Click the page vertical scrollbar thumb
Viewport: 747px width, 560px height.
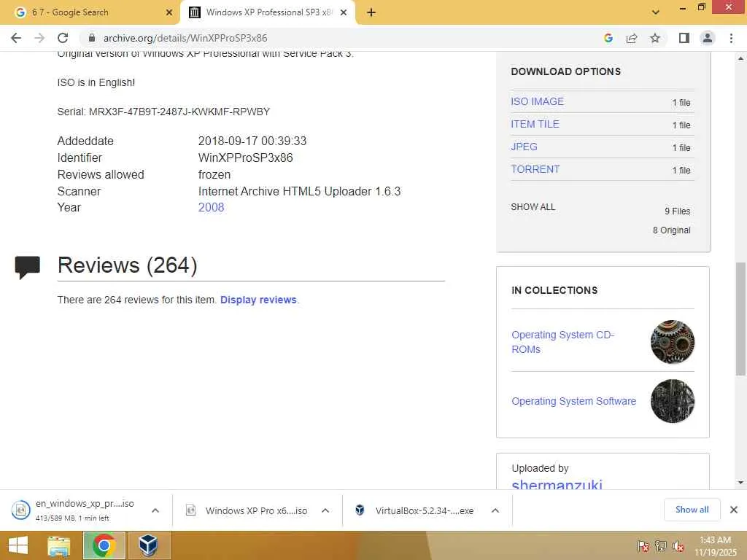(741, 319)
